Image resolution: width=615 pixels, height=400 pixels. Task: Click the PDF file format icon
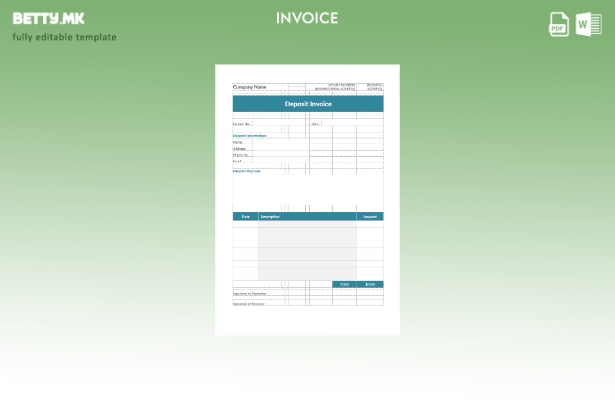[x=559, y=24]
